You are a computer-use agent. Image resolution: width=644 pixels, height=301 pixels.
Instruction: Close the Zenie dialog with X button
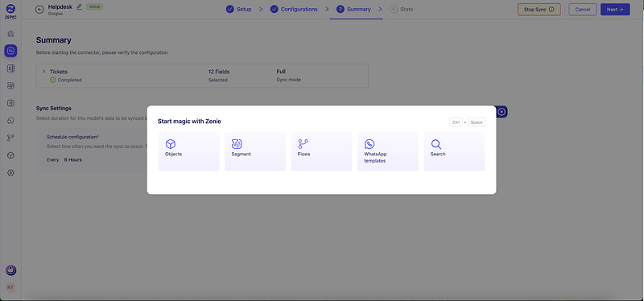(x=502, y=112)
